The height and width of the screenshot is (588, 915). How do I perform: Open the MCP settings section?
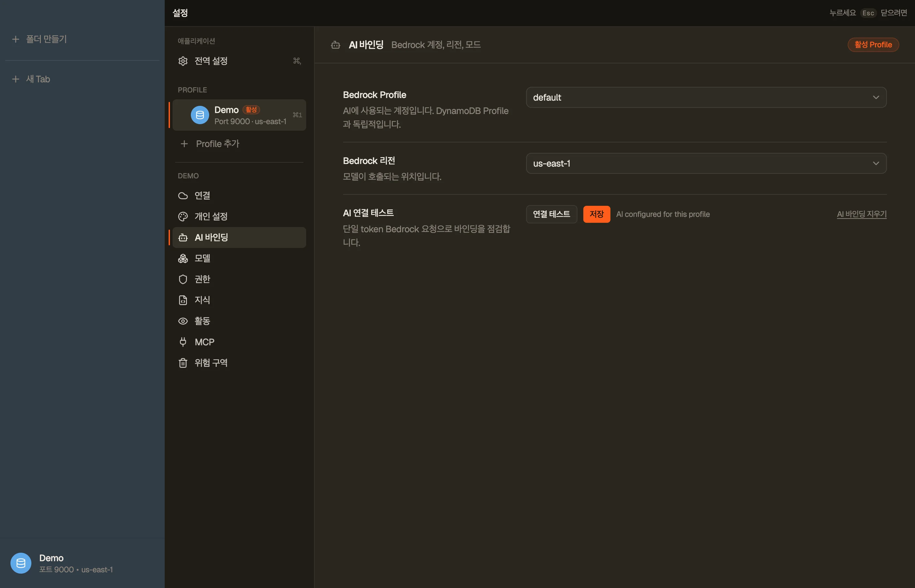coord(239,342)
